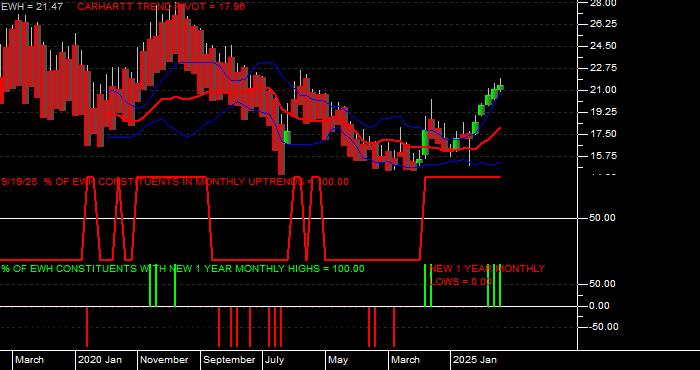Viewport: 700px width, 370px height.
Task: Click the 24.50 price axis value
Action: click(604, 46)
